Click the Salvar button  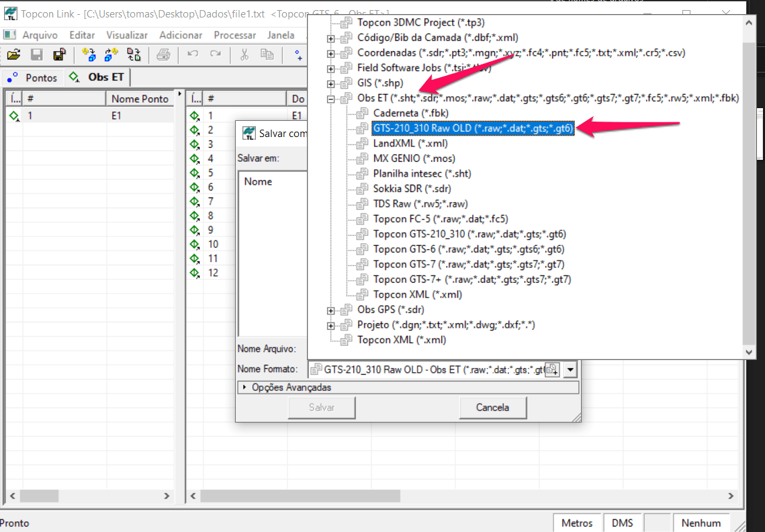click(x=322, y=408)
